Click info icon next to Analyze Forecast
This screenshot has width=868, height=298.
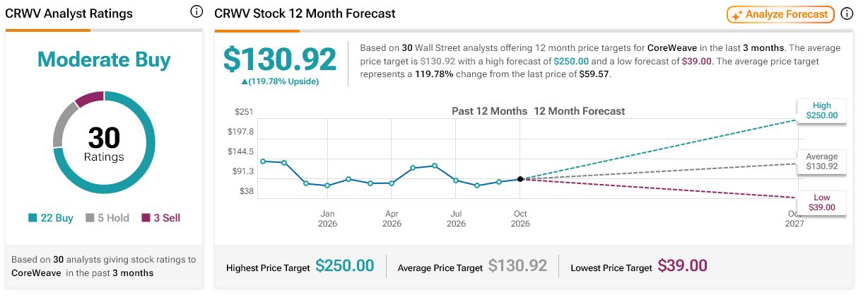pyautogui.click(x=847, y=13)
